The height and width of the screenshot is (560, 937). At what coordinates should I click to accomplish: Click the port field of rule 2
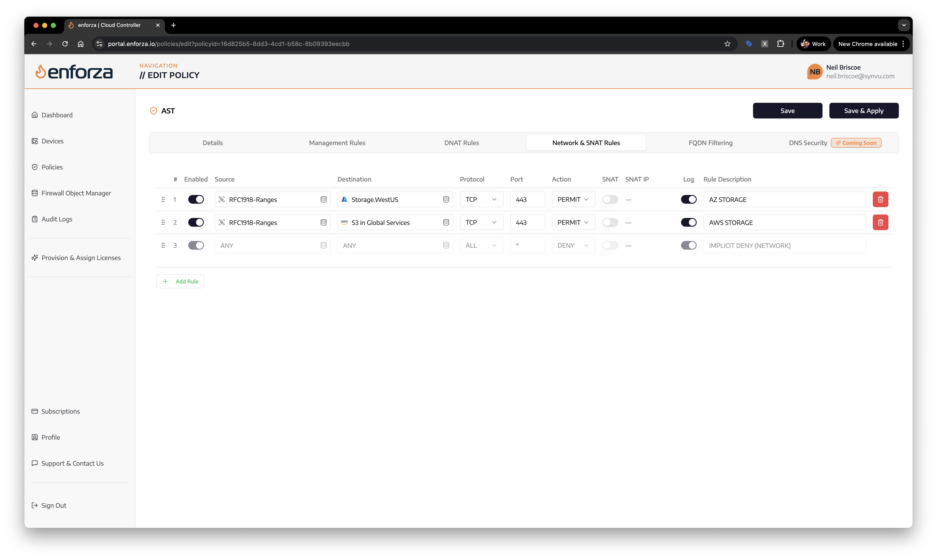(x=527, y=222)
